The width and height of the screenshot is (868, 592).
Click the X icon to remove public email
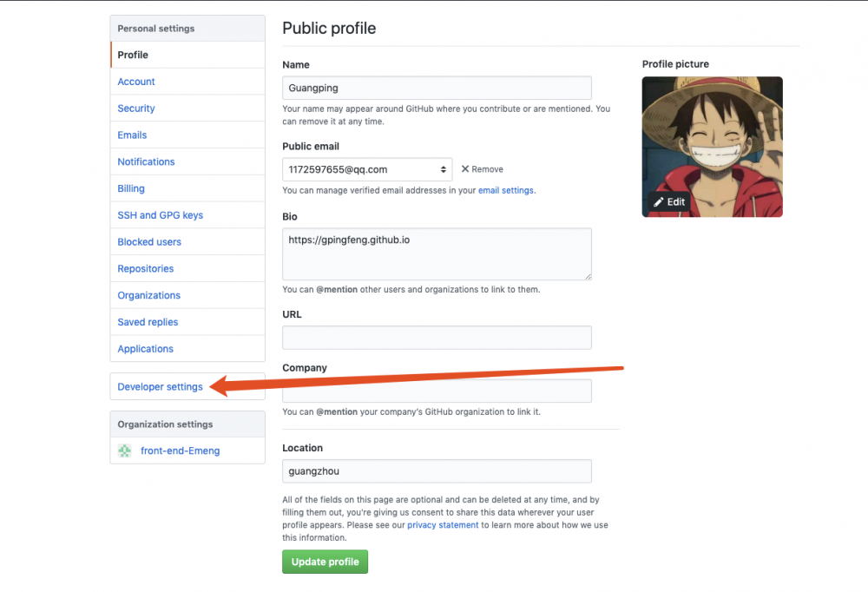pos(467,168)
